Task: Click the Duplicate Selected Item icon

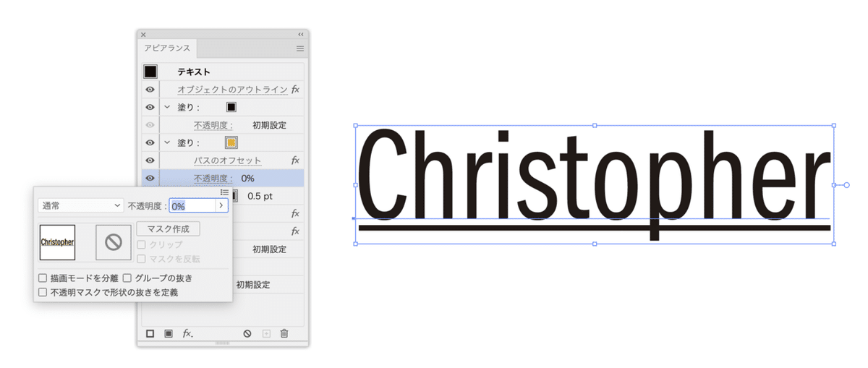Action: [x=266, y=333]
